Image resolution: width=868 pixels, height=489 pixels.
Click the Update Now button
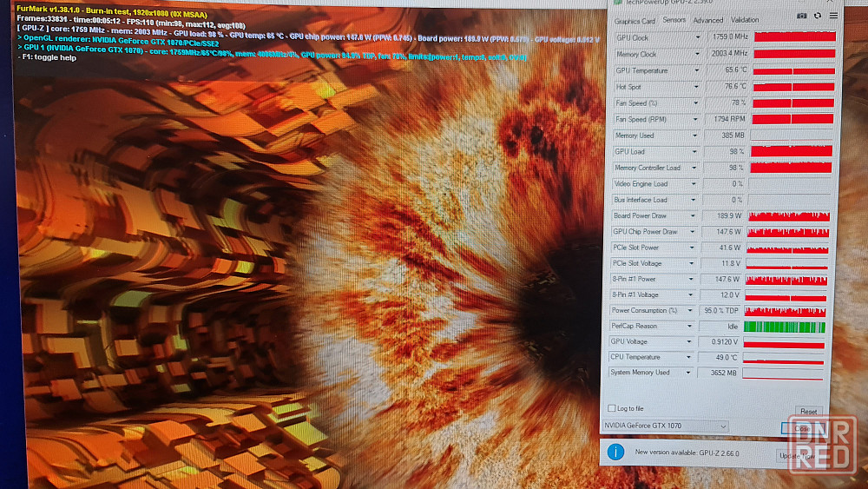pos(797,455)
